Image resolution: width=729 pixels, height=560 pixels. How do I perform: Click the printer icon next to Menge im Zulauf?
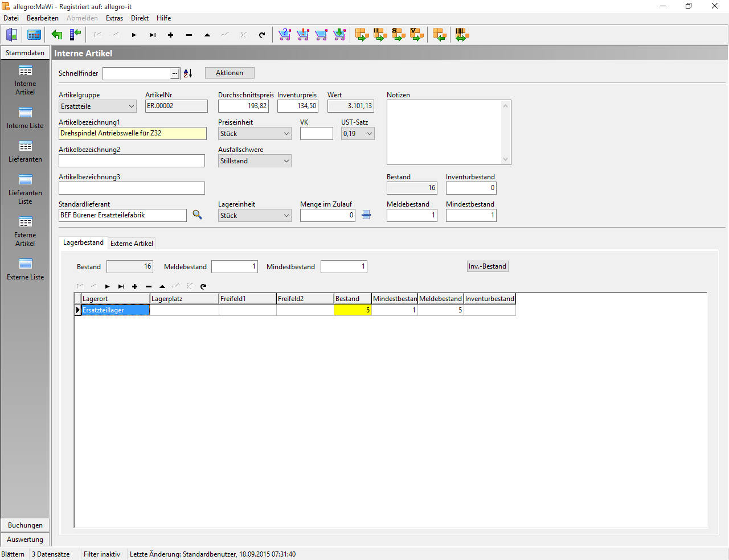click(366, 215)
